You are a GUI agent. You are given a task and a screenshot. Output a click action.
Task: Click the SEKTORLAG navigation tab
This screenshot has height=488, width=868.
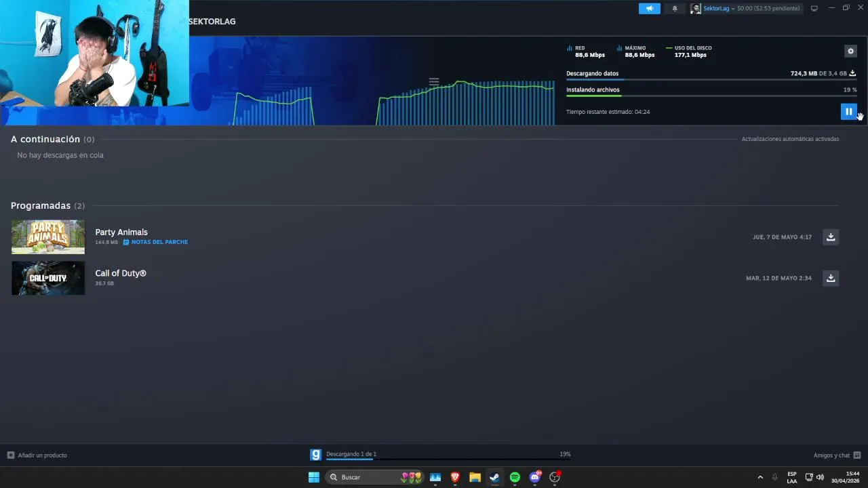(x=212, y=22)
